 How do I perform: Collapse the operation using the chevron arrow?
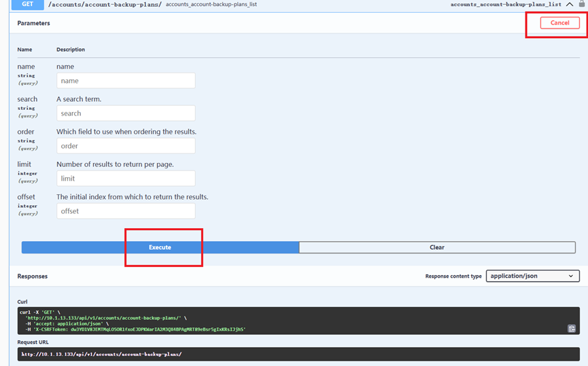570,4
